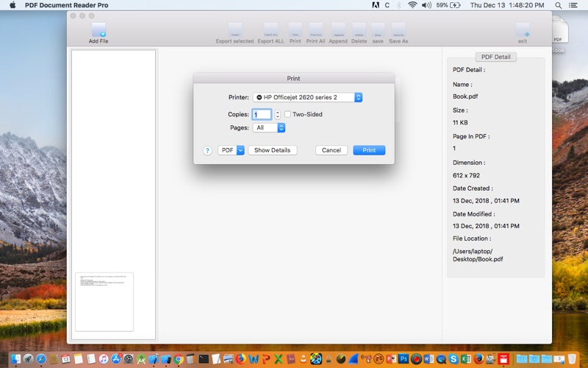588x368 pixels.
Task: Open the print dialog help button
Action: click(207, 150)
